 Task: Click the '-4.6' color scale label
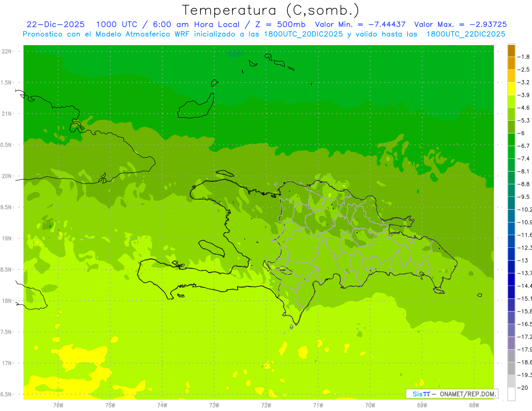click(524, 108)
